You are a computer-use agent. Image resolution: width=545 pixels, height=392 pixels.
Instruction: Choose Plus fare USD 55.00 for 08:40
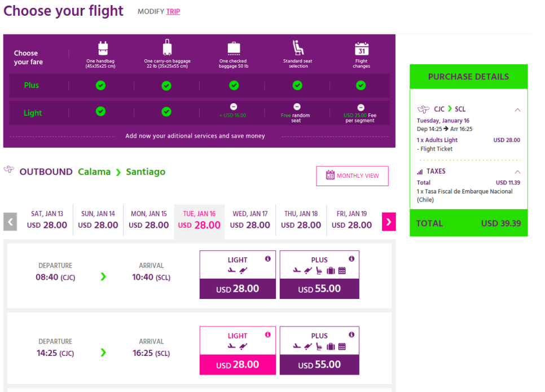click(x=319, y=289)
